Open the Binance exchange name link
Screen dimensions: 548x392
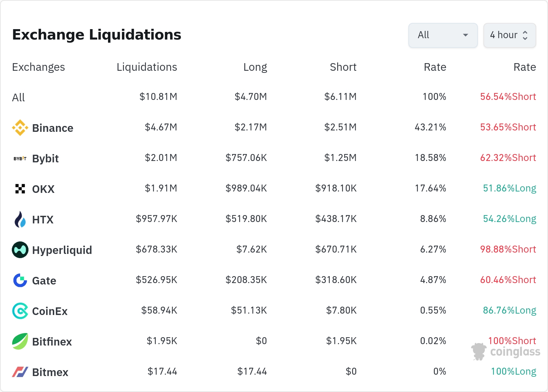tap(52, 128)
